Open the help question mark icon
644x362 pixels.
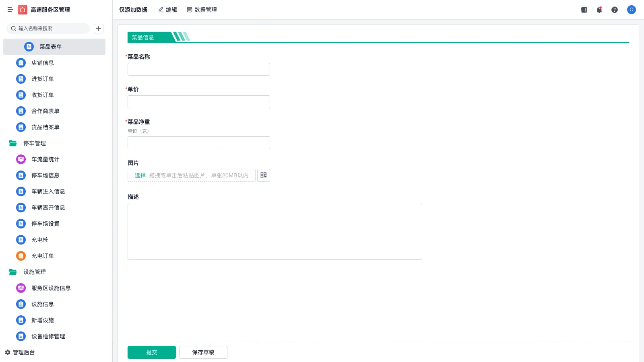[615, 10]
